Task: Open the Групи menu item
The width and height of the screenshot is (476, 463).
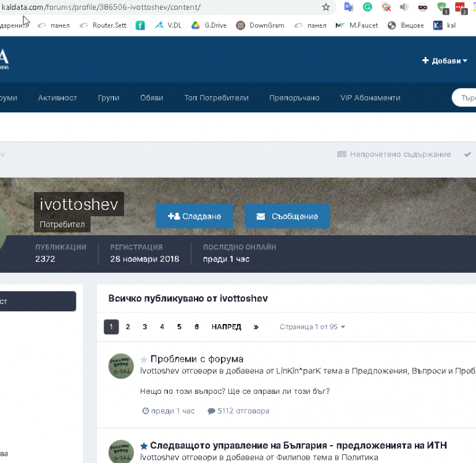Action: (x=109, y=98)
